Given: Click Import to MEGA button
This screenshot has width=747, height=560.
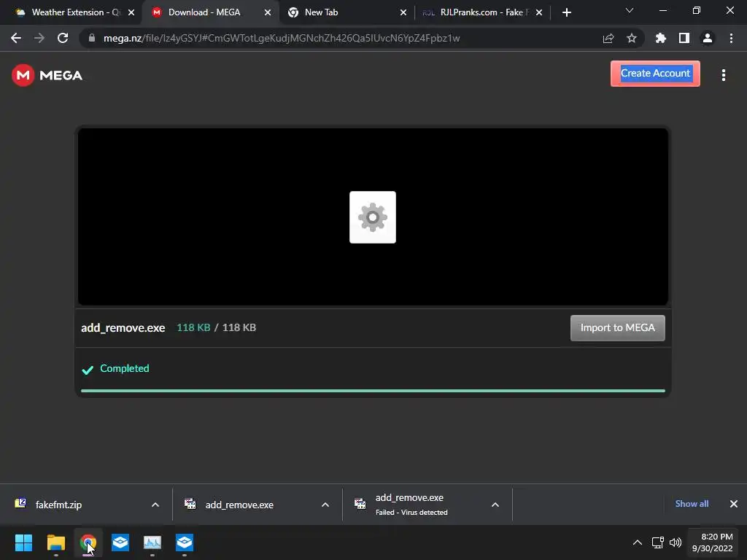Looking at the screenshot, I should pyautogui.click(x=617, y=327).
